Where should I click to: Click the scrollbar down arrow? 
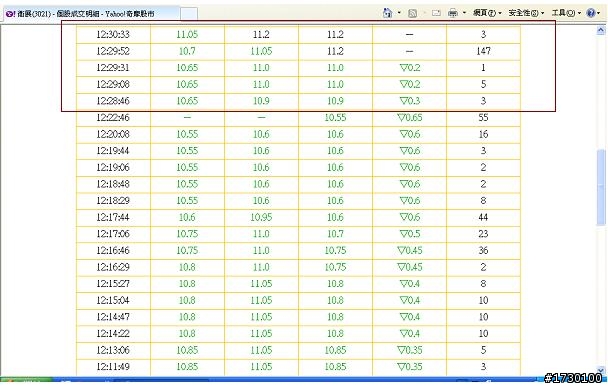(601, 371)
